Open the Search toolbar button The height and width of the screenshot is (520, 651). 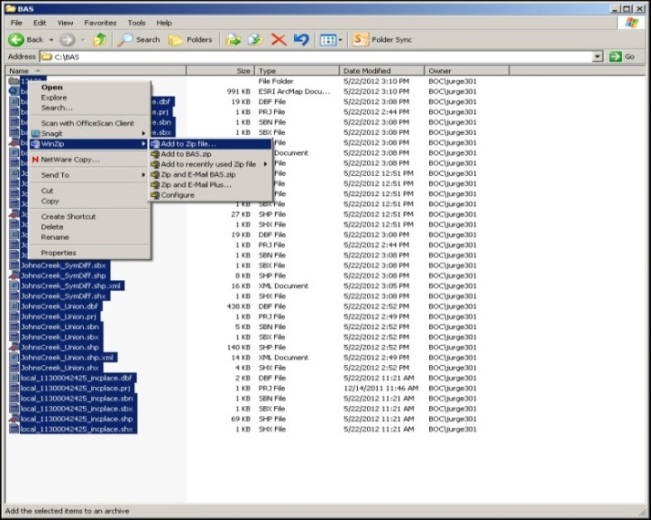[x=139, y=40]
